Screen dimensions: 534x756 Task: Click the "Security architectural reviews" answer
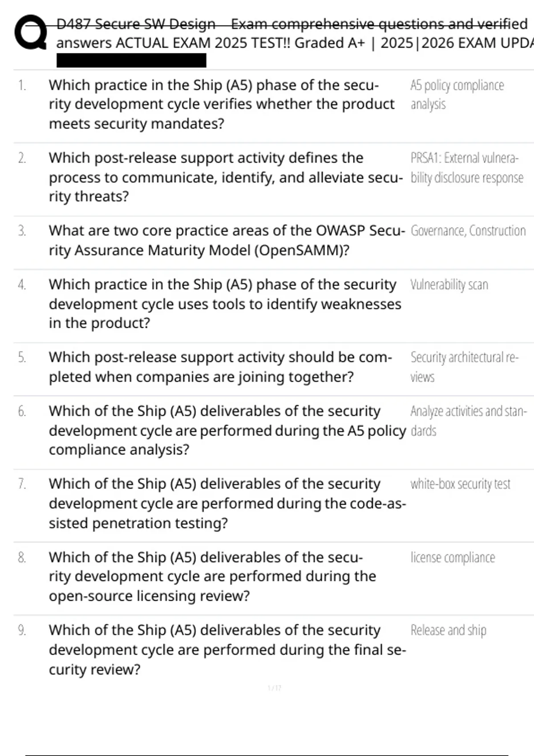pyautogui.click(x=464, y=367)
